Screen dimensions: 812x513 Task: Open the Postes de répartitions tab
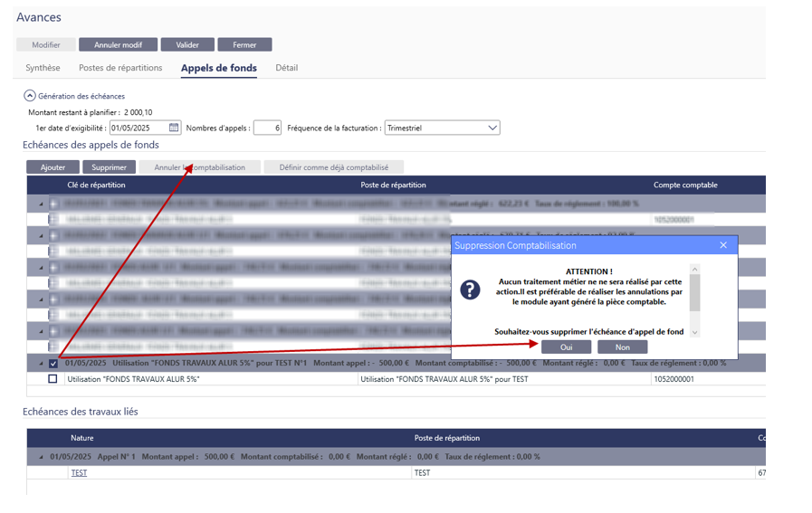coord(120,68)
